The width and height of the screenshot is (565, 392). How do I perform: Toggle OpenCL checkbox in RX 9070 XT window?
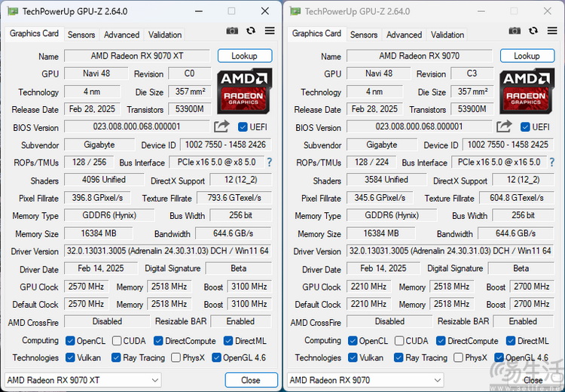click(x=70, y=341)
